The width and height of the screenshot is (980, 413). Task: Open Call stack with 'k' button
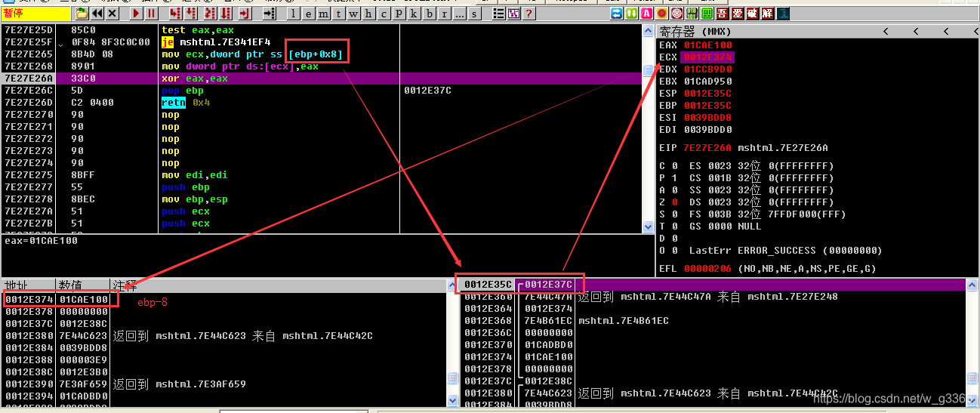click(x=413, y=14)
